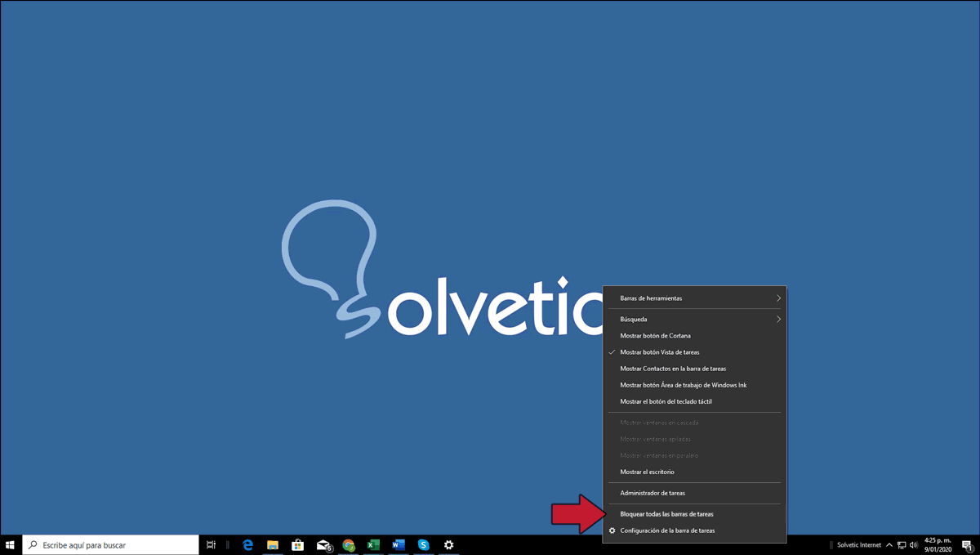Expand the Barras de herramientas arrow
Screen dimensions: 980x555
click(778, 298)
